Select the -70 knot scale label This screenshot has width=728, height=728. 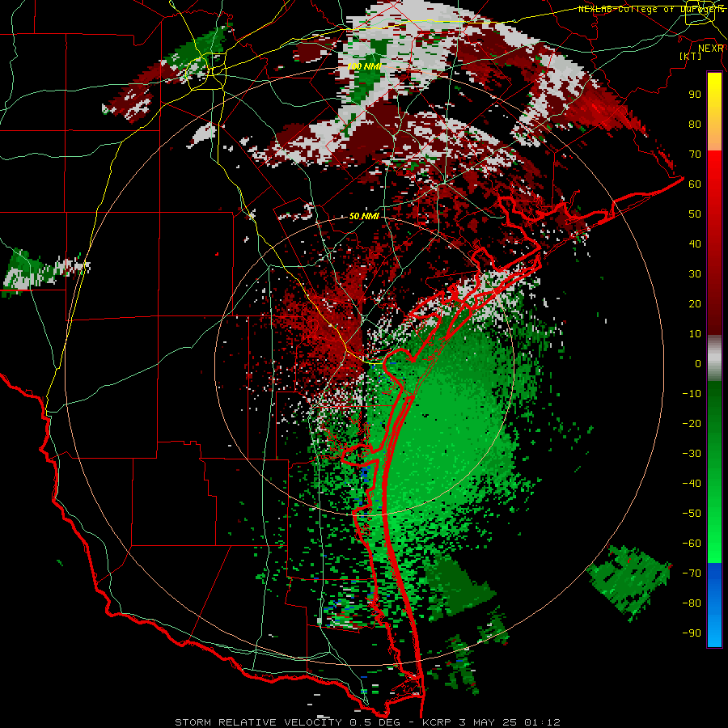click(x=692, y=574)
